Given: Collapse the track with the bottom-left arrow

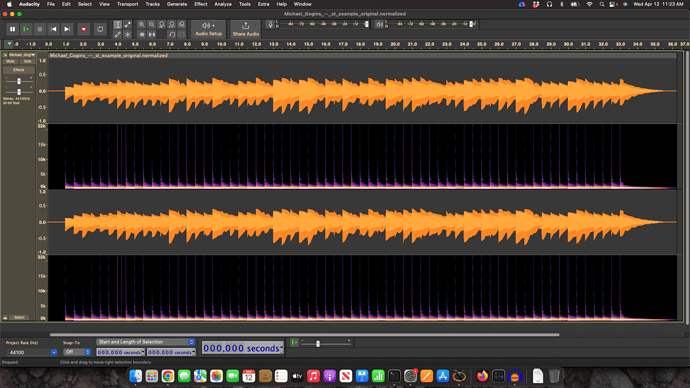Looking at the screenshot, I should (x=5, y=317).
